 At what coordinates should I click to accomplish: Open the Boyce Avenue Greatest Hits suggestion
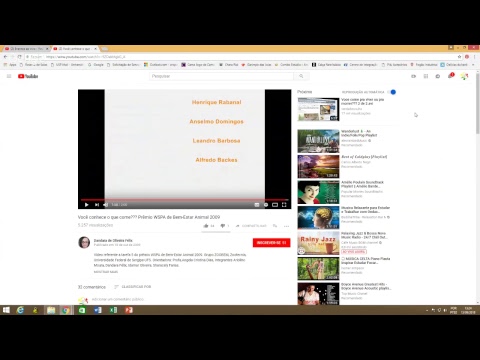click(366, 286)
